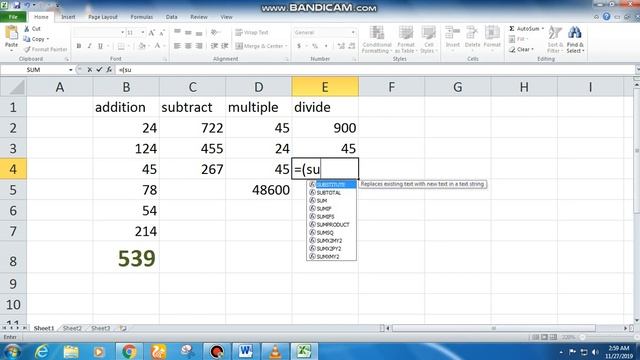The width and height of the screenshot is (640, 360).
Task: Toggle Align Text Left
Action: [x=177, y=46]
